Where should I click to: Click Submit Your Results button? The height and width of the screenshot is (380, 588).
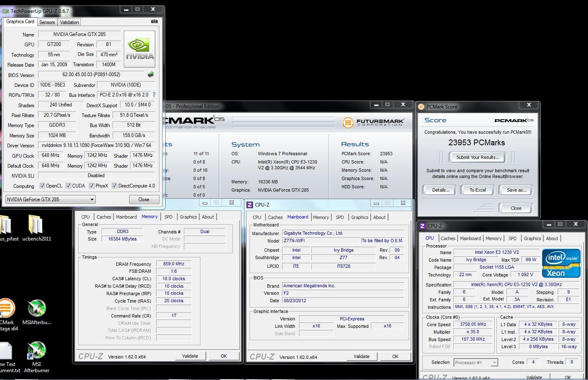(477, 157)
